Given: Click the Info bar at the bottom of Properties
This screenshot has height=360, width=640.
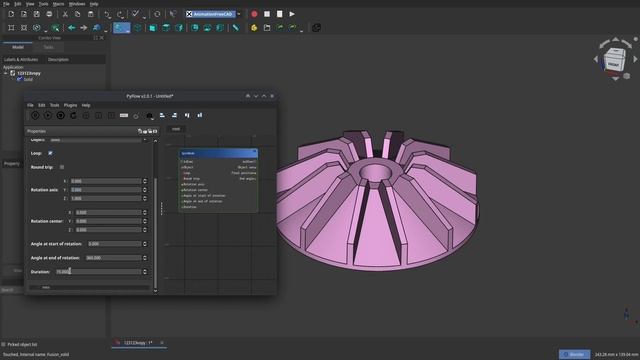Looking at the screenshot, I should 89,287.
